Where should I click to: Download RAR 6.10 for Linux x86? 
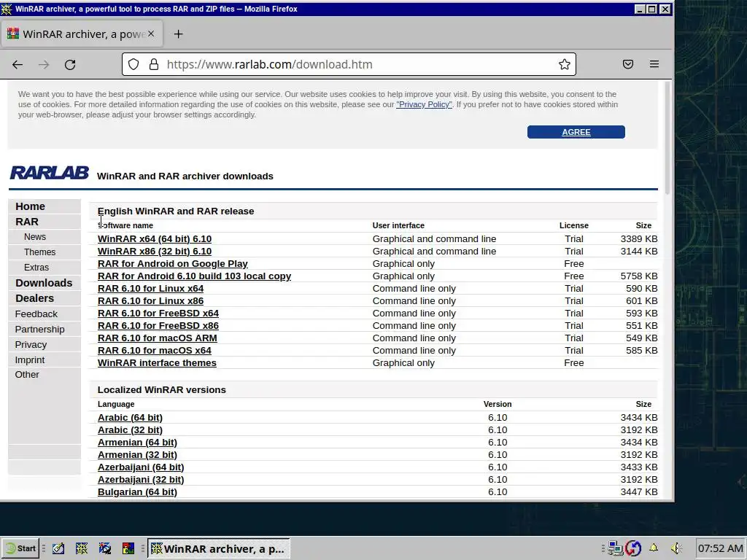pos(150,301)
